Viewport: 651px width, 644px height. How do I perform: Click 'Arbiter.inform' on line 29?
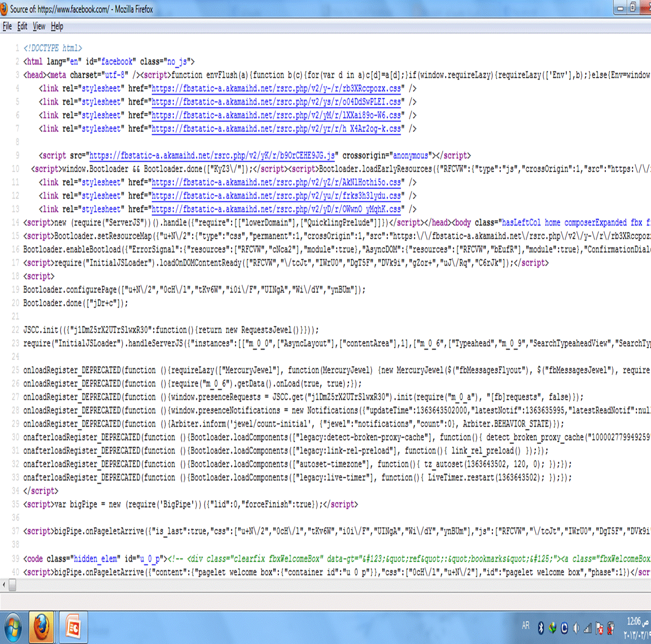[199, 424]
